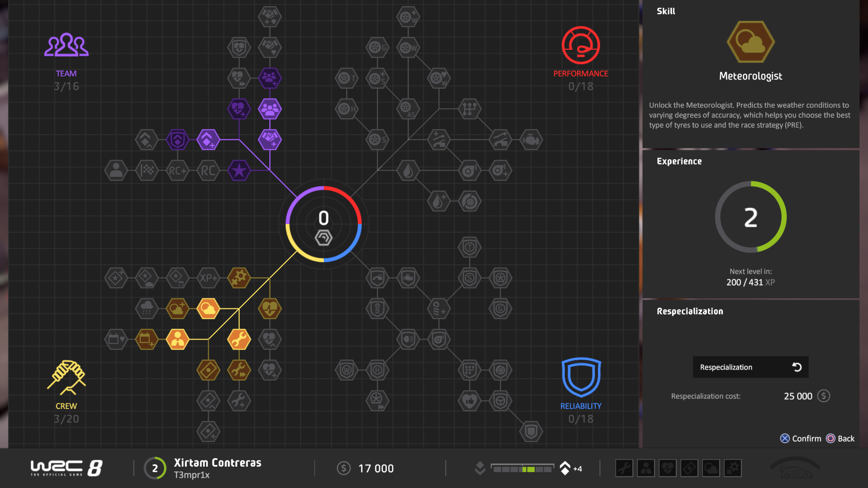This screenshot has width=868, height=488.
Task: Select the RC+ skill hexagon
Action: (x=178, y=171)
